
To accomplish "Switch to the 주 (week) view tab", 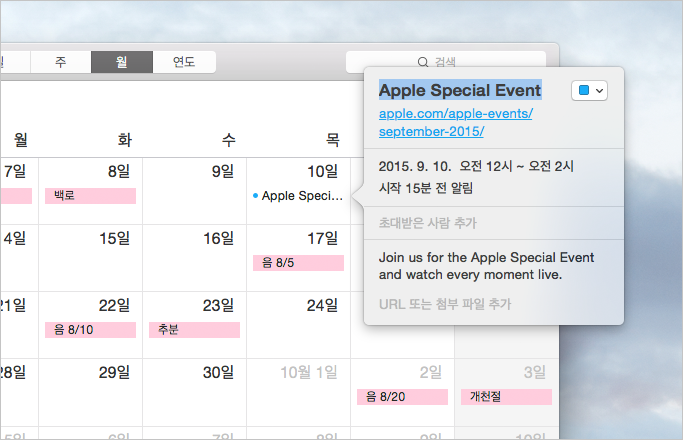I will pos(61,62).
